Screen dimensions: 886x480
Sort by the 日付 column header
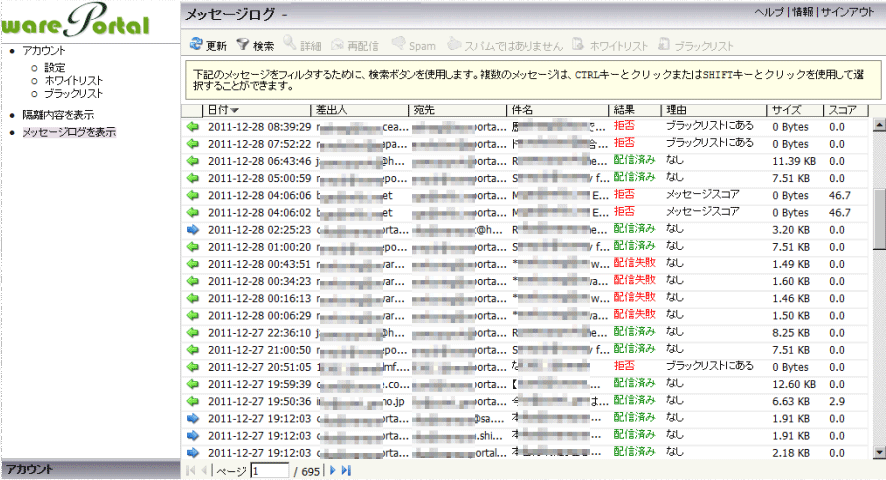coord(223,110)
